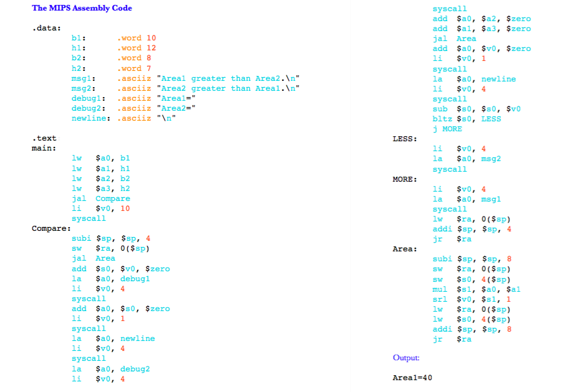
Task: Click the "bltz $s0, LESS" branch instruction
Action: [x=467, y=119]
